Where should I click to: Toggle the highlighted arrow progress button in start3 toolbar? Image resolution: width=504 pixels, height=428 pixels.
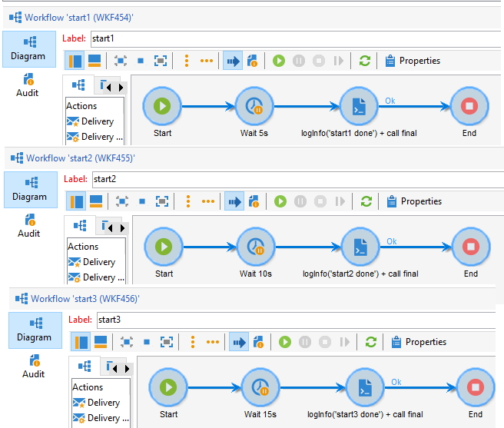(x=239, y=342)
